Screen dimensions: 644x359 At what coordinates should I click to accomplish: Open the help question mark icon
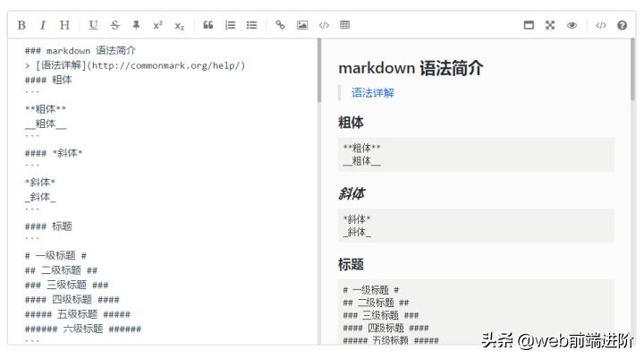(622, 25)
